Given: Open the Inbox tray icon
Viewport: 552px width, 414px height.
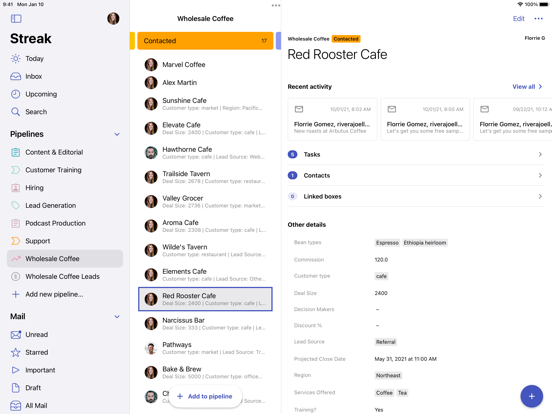Looking at the screenshot, I should tap(15, 76).
